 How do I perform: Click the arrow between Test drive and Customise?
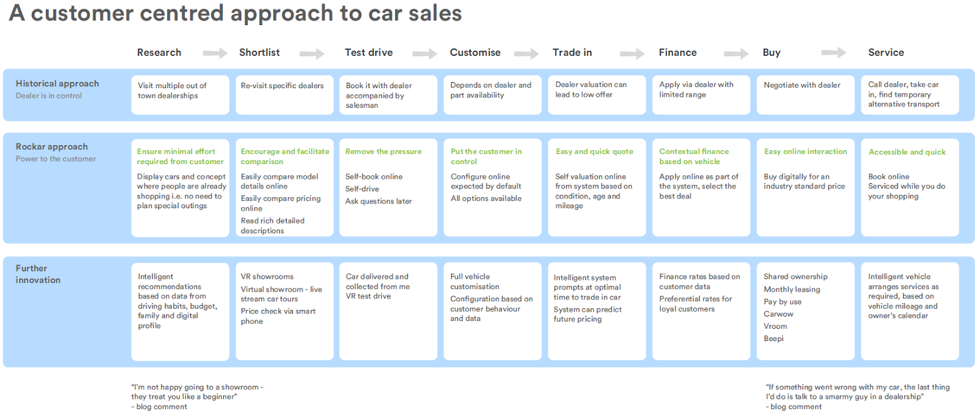(424, 54)
